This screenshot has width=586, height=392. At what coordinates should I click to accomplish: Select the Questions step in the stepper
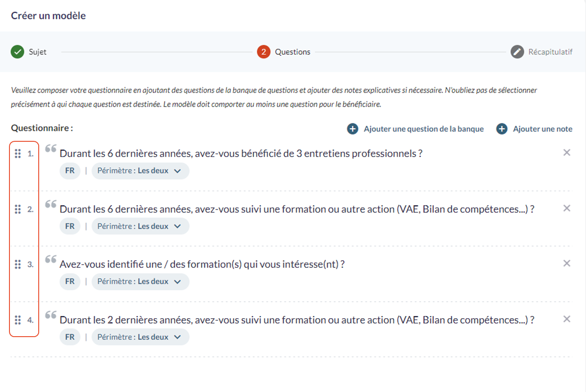point(284,52)
